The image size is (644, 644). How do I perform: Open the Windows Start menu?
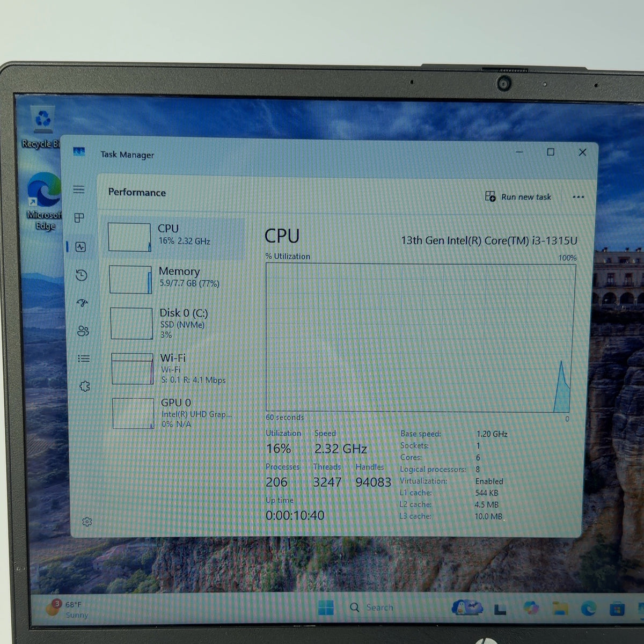click(x=326, y=608)
